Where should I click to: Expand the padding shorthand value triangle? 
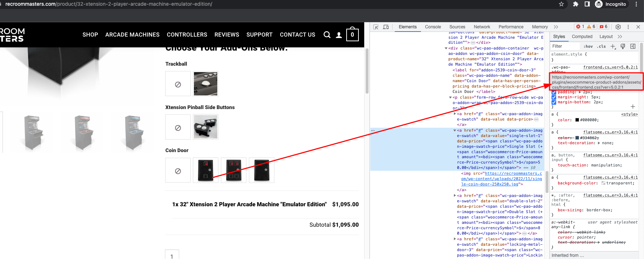pyautogui.click(x=580, y=92)
